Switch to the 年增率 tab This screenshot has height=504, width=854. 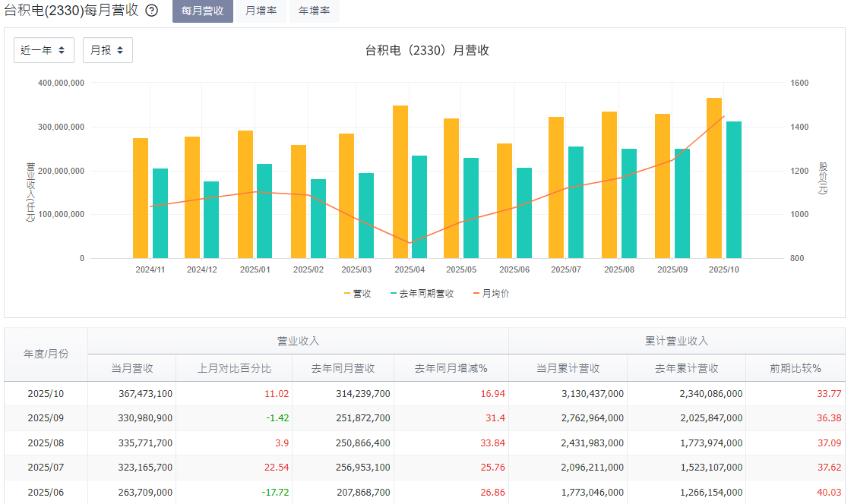(313, 11)
